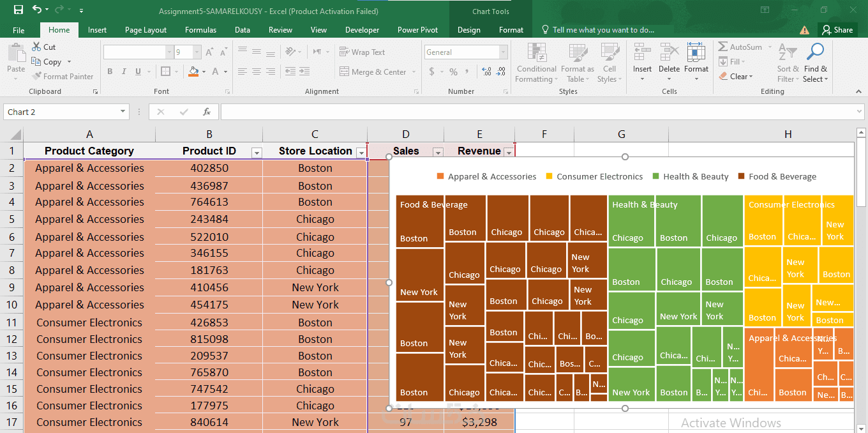This screenshot has height=433, width=868.
Task: Select column A header
Action: 89,134
